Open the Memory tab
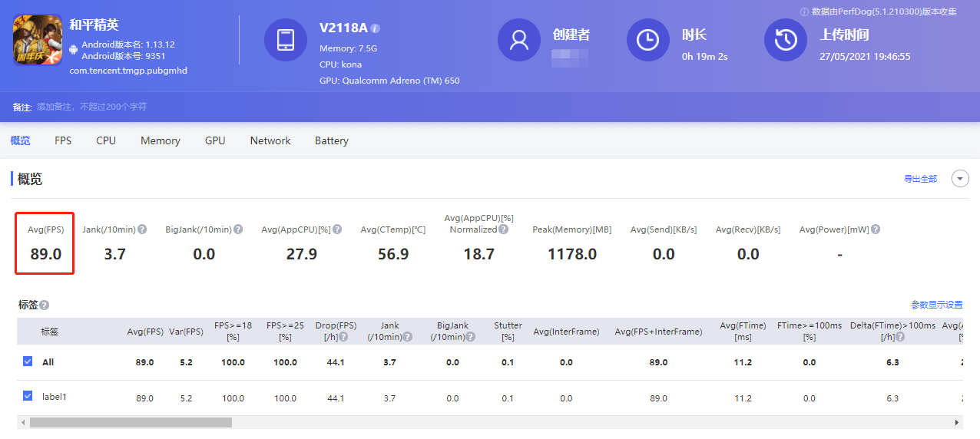Viewport: 980px width, 439px height. pyautogui.click(x=161, y=140)
